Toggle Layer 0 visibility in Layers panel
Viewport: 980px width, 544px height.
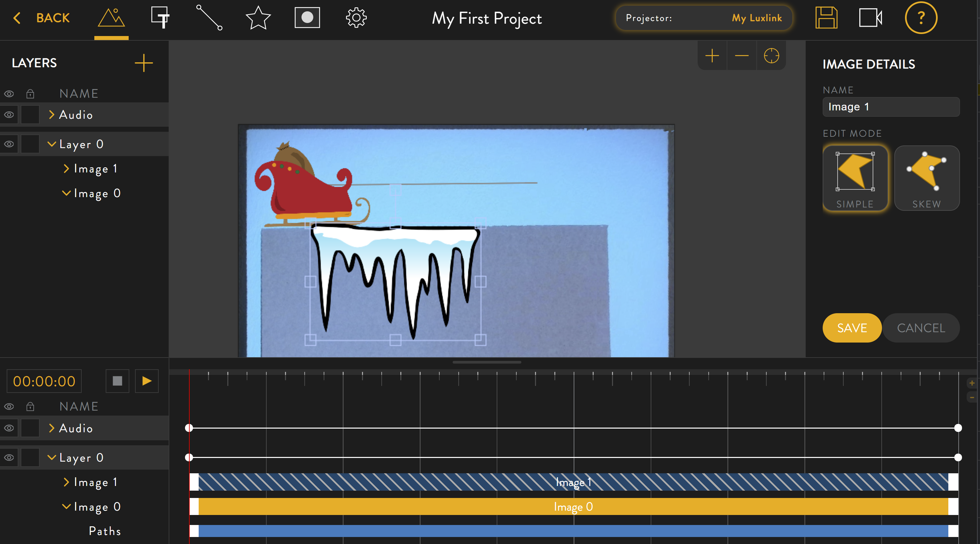(9, 144)
